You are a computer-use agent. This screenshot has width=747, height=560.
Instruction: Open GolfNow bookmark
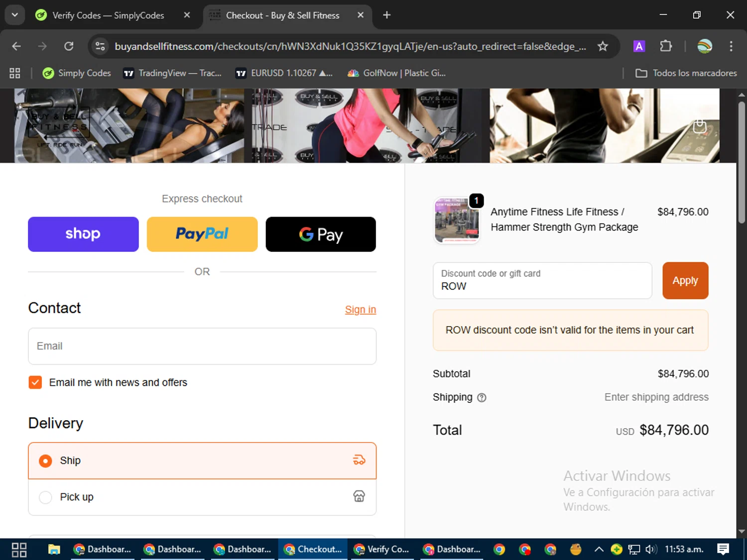point(396,73)
